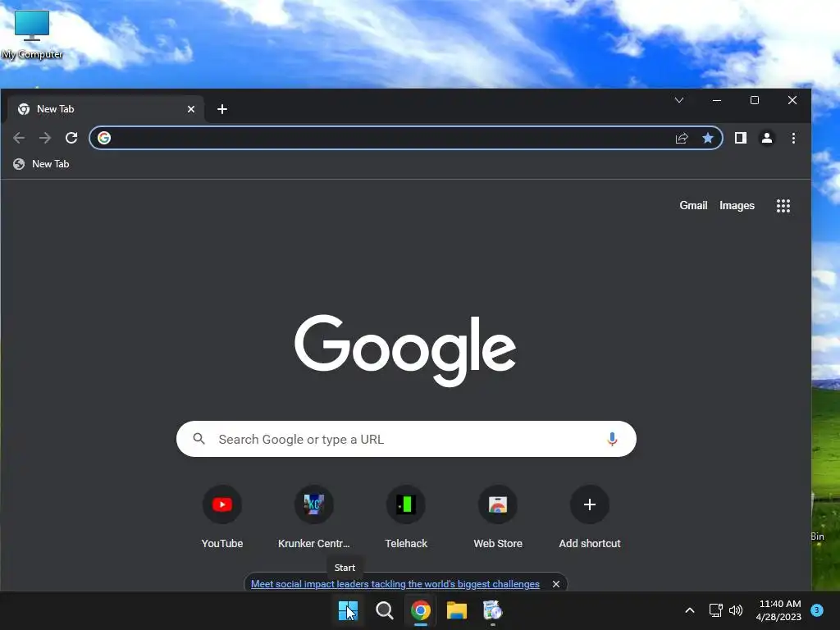Click the Google icon in address bar
This screenshot has height=630, width=840.
[x=104, y=138]
